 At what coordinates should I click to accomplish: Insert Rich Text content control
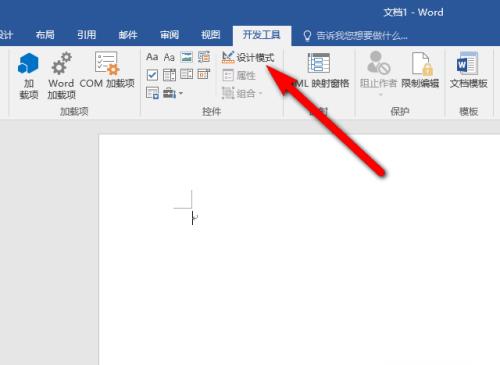tap(152, 57)
